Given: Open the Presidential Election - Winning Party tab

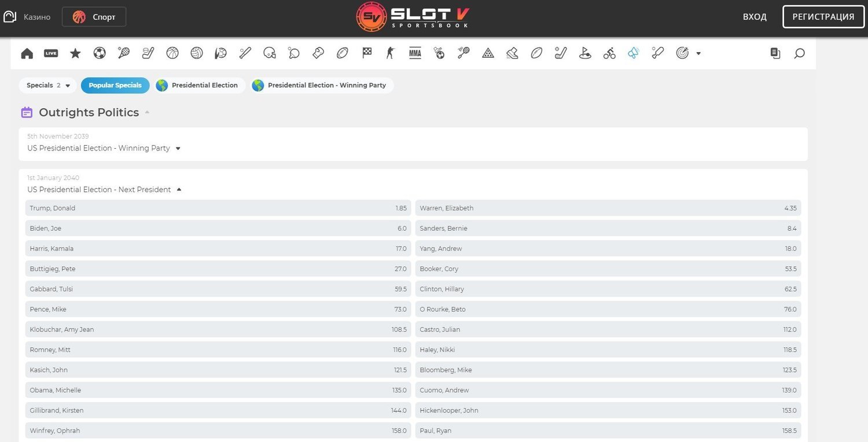Looking at the screenshot, I should click(x=322, y=86).
